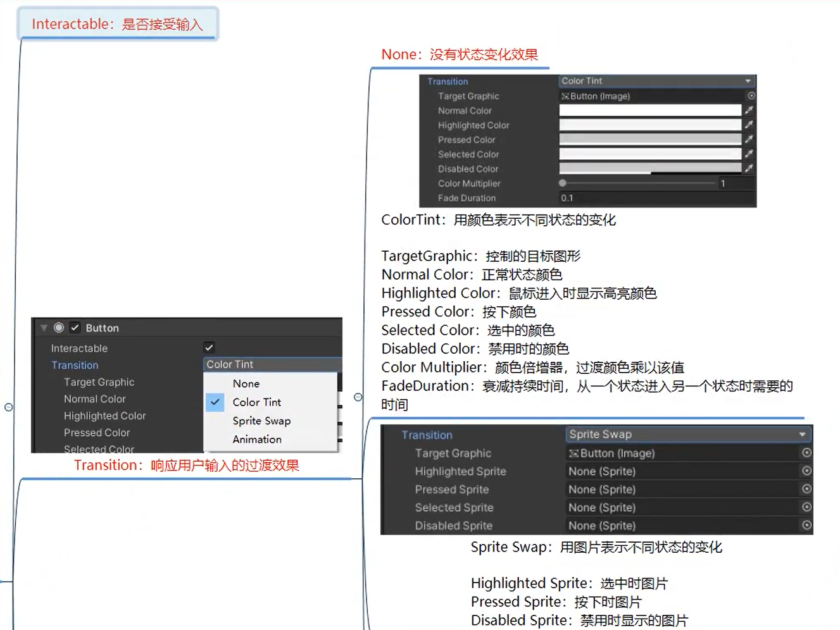The image size is (840, 630).
Task: Click Interactable label in Button panel
Action: (x=79, y=348)
